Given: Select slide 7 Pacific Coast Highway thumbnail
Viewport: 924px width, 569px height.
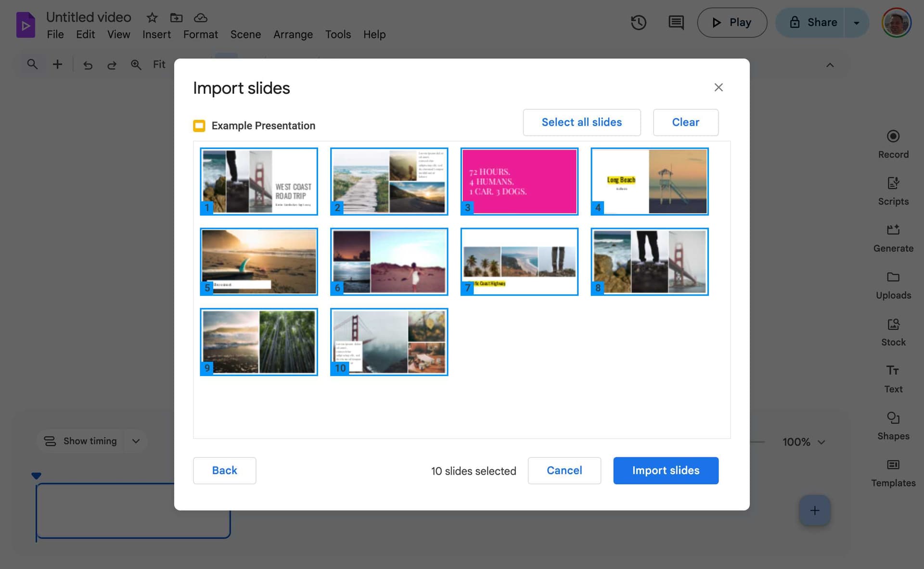Looking at the screenshot, I should point(519,261).
